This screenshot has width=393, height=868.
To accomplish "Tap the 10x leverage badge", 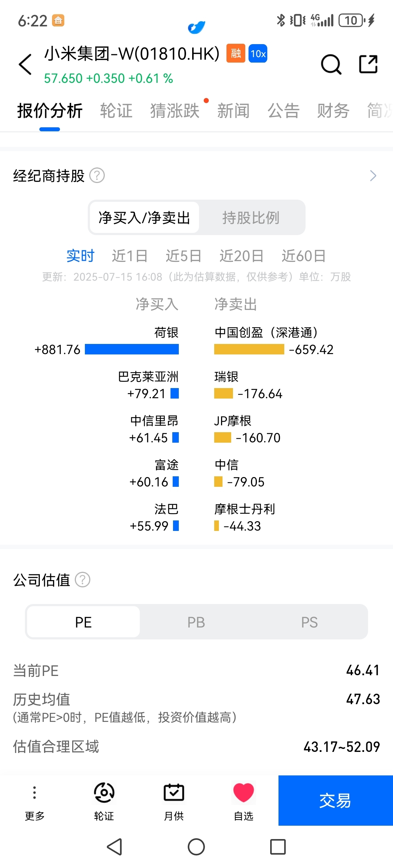I will (x=258, y=54).
